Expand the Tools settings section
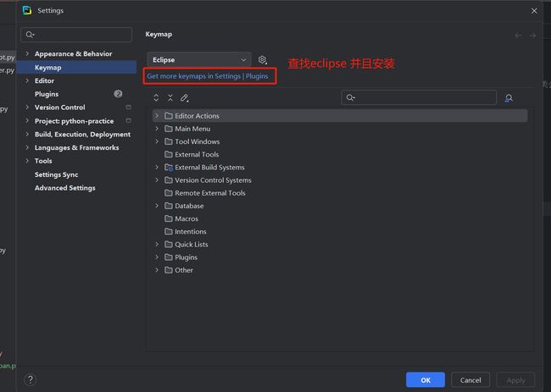This screenshot has width=551, height=392. [x=27, y=161]
